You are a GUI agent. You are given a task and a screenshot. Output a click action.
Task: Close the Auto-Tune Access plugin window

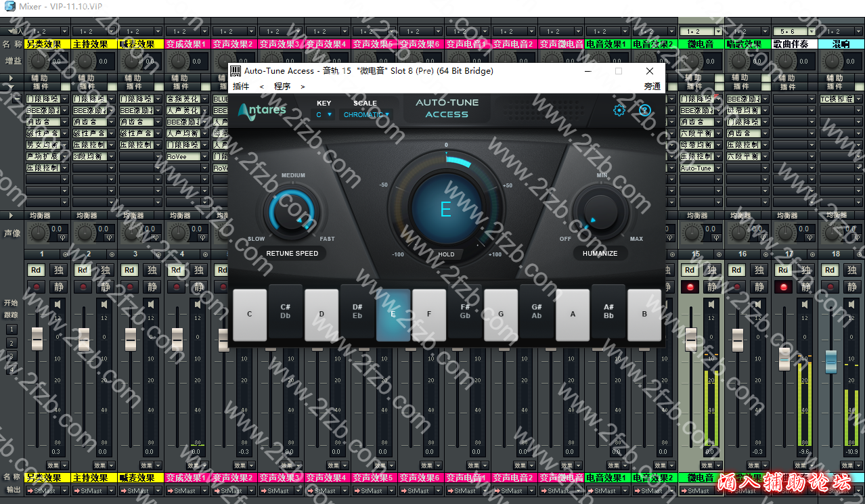tap(650, 71)
